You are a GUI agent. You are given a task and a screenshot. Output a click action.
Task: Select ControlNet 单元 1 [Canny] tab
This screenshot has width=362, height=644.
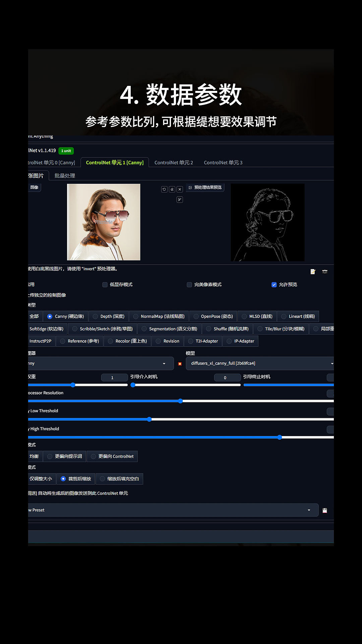115,162
